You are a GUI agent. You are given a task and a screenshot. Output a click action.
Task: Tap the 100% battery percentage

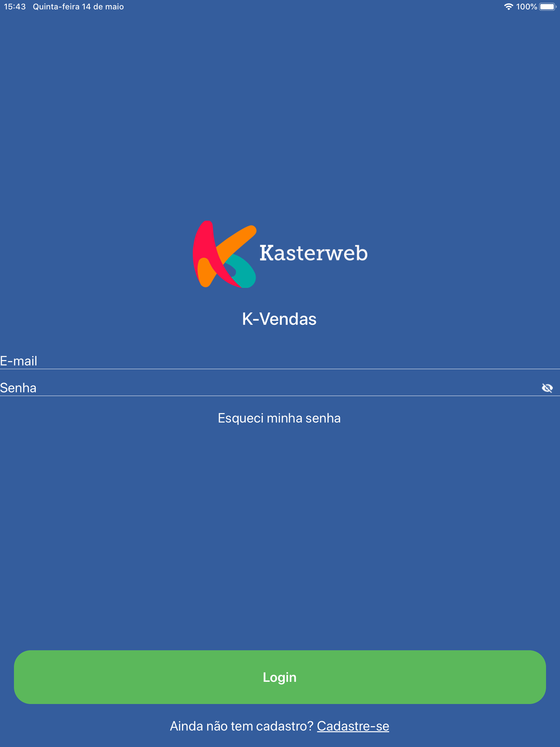(527, 6)
